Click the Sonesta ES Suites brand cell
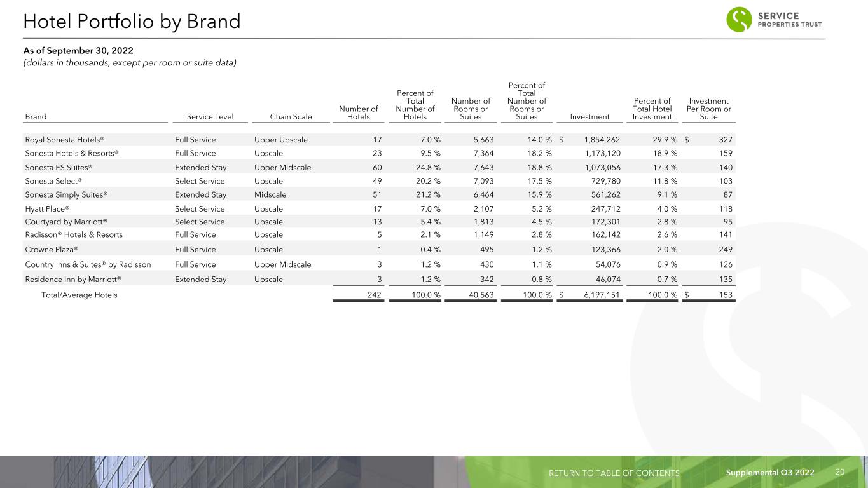The height and width of the screenshot is (488, 868). 59,167
